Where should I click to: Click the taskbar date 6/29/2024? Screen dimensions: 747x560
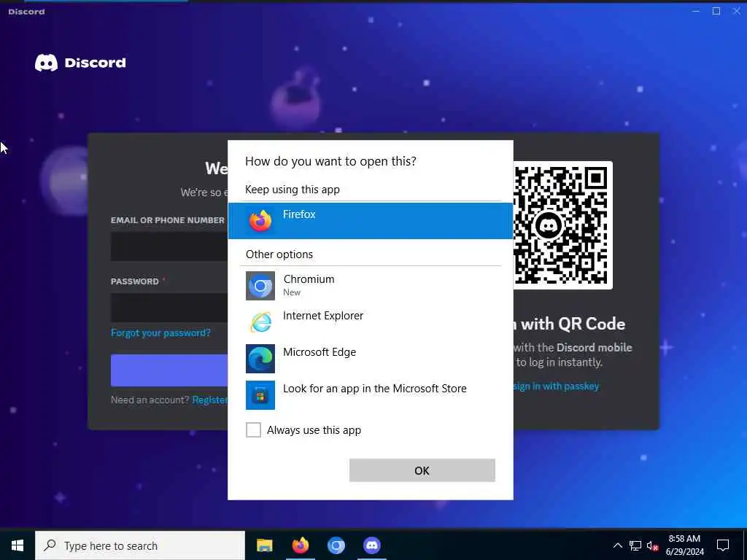click(x=684, y=552)
